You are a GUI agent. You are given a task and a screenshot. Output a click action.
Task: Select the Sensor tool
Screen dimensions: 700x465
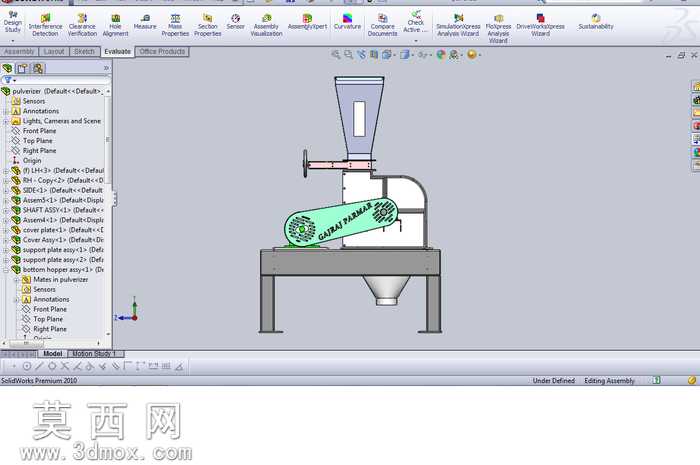pos(235,22)
